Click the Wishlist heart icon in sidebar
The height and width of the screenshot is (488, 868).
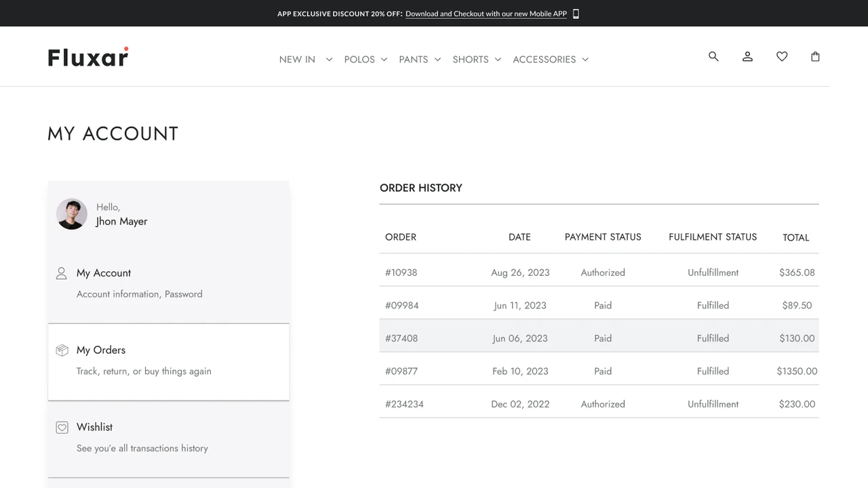62,428
